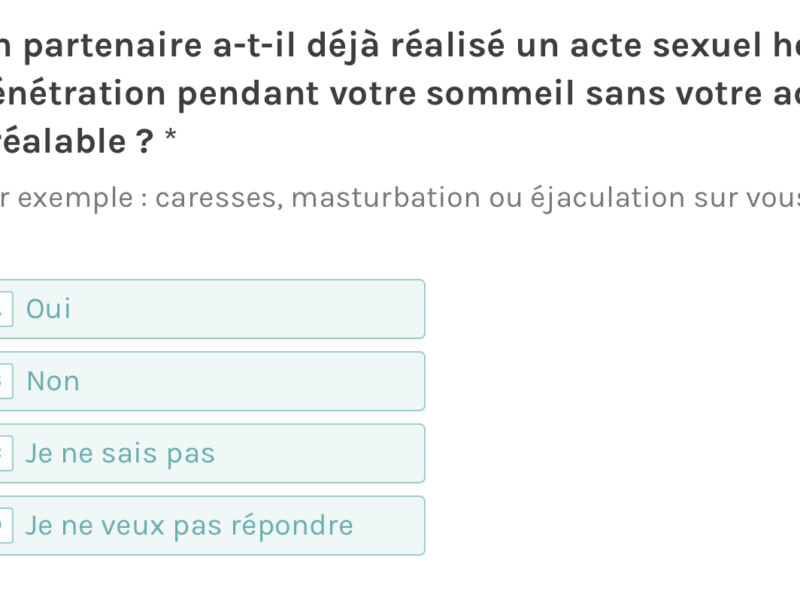The width and height of the screenshot is (800, 600).
Task: Click the required asterisk after the question
Action: pyautogui.click(x=170, y=140)
